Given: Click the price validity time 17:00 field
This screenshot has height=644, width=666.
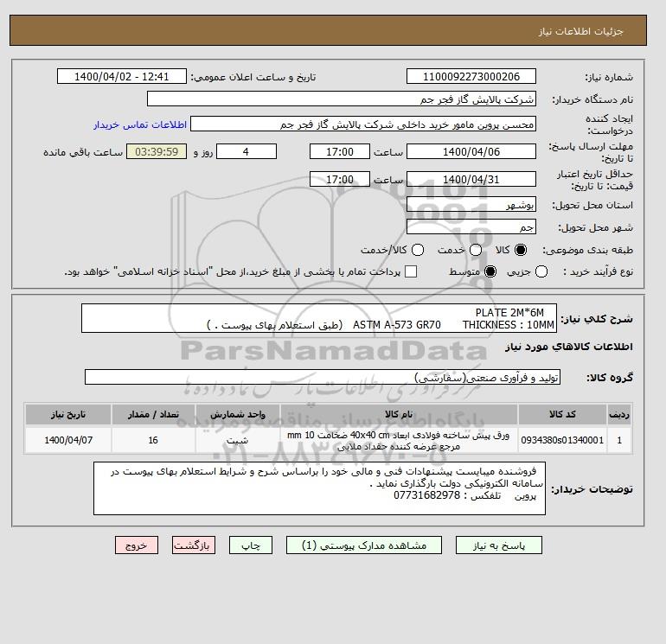Looking at the screenshot, I should coord(340,179).
